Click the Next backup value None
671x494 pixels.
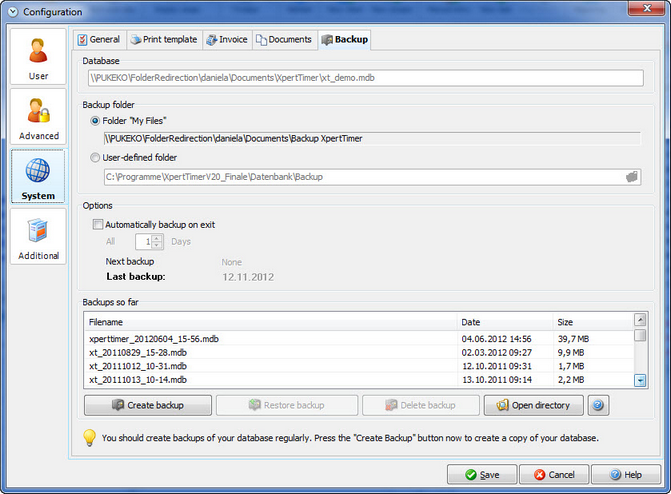point(232,262)
